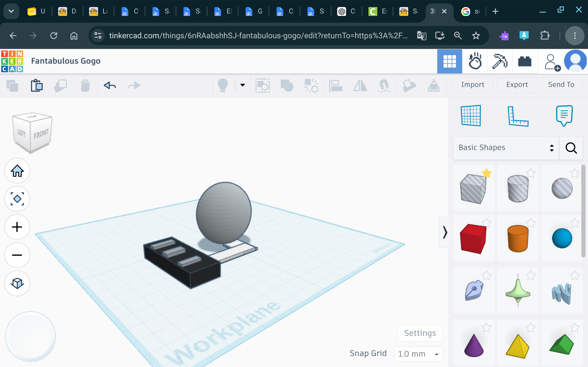This screenshot has width=588, height=367.
Task: Open the Bricks mode icon
Action: 525,61
